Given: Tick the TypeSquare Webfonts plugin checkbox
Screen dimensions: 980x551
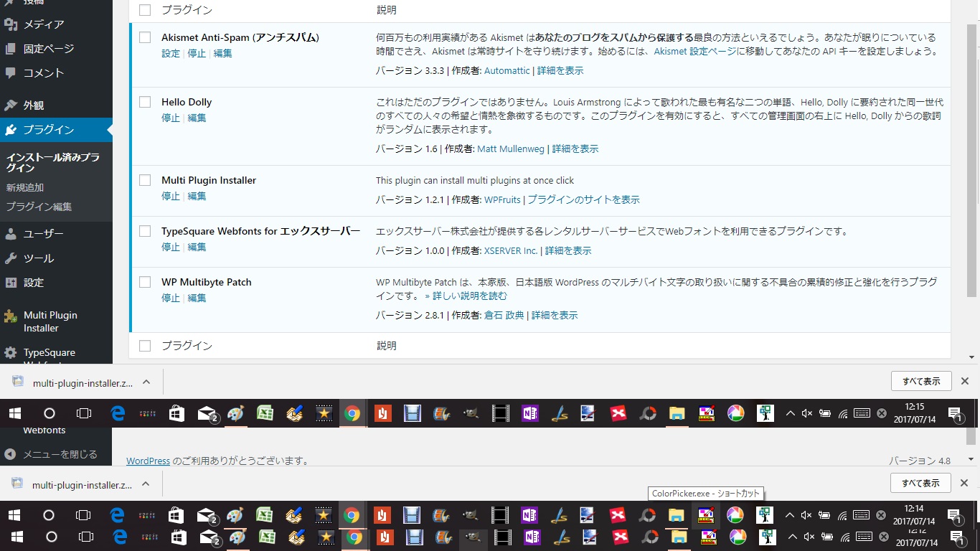Looking at the screenshot, I should 145,231.
